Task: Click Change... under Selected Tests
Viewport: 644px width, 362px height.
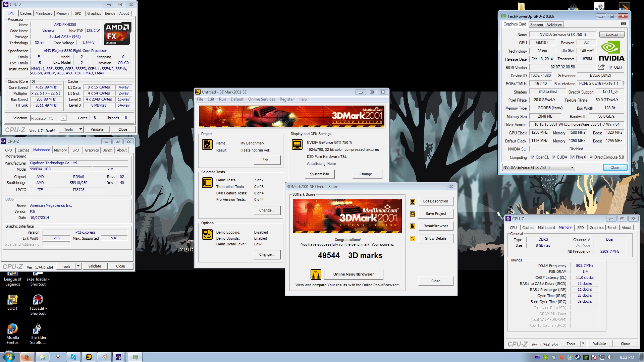Action: pos(267,210)
